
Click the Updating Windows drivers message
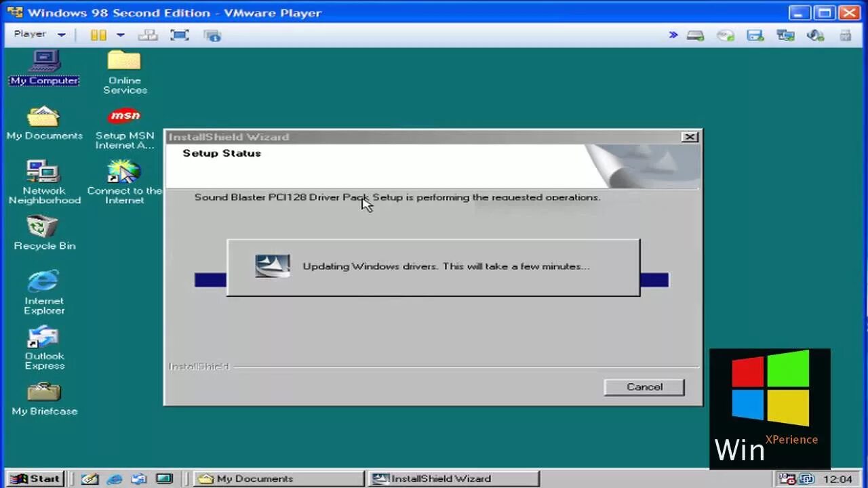pos(446,266)
